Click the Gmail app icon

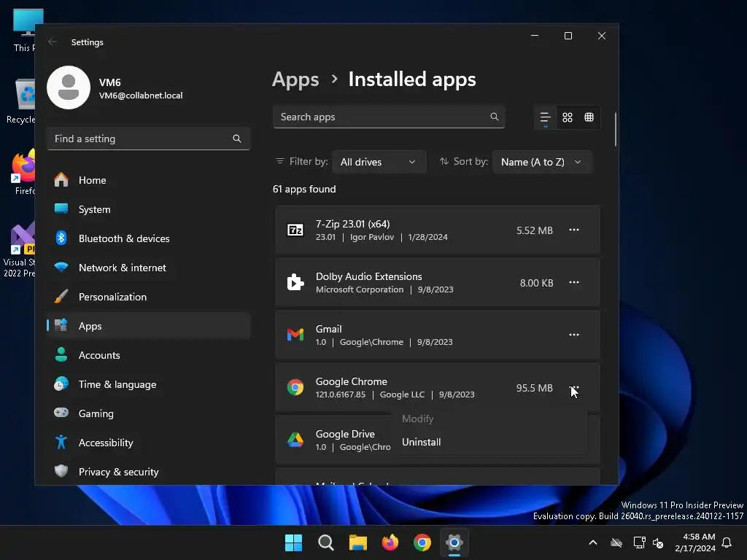pyautogui.click(x=295, y=335)
